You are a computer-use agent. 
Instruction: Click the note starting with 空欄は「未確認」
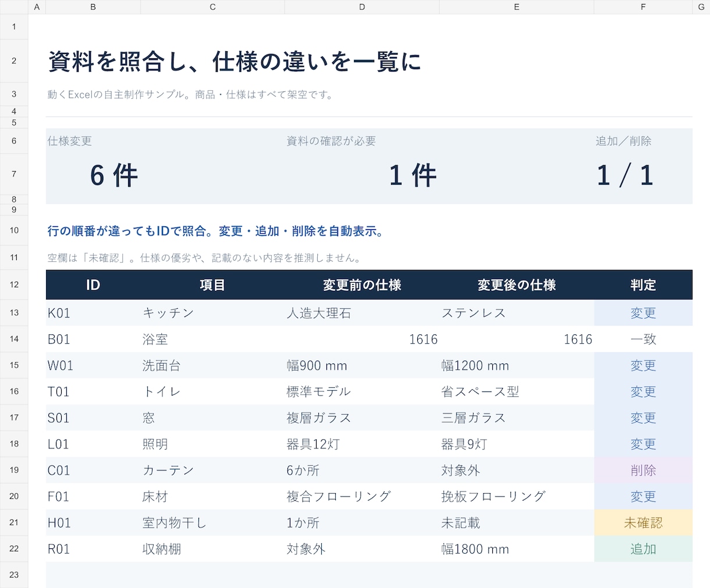[205, 258]
